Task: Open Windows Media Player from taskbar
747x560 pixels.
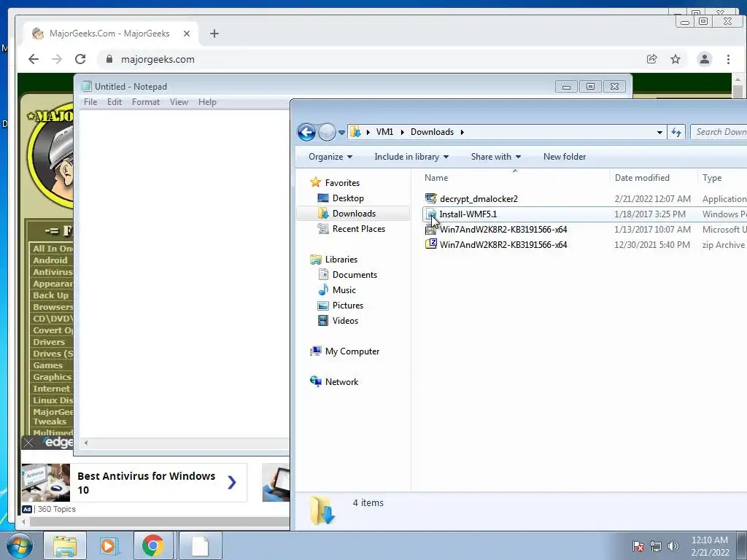Action: point(109,545)
